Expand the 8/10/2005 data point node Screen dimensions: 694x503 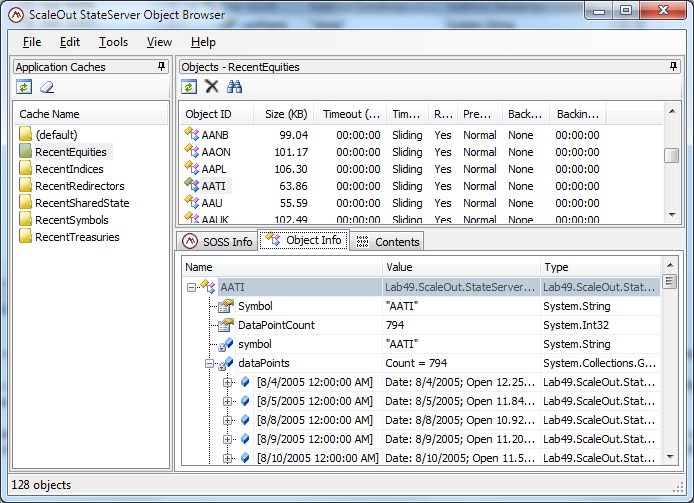(x=227, y=458)
